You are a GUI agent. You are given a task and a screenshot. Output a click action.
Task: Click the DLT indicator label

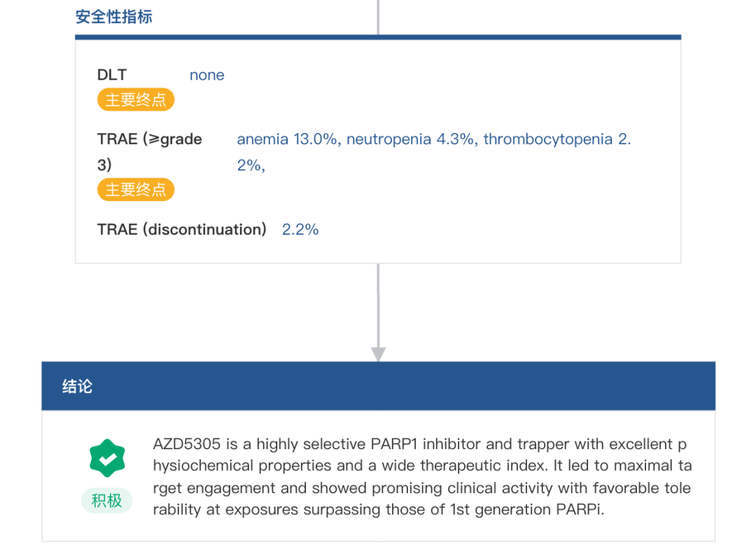[112, 75]
